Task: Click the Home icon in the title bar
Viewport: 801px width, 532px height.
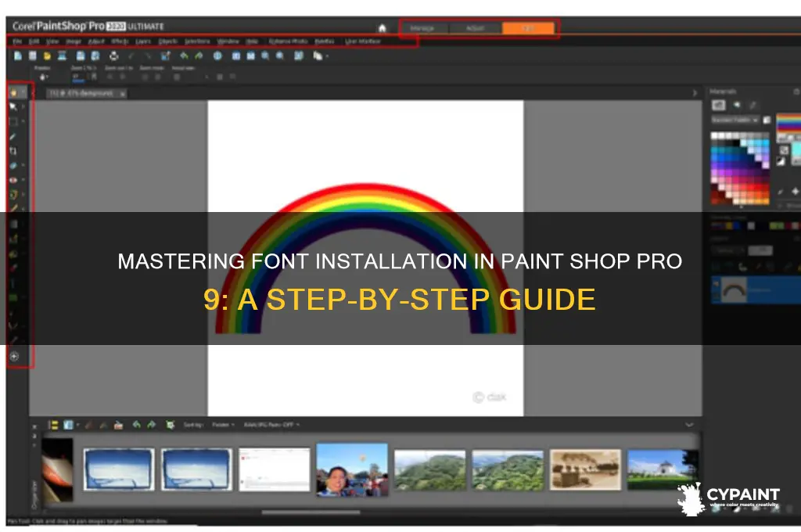Action: point(382,28)
